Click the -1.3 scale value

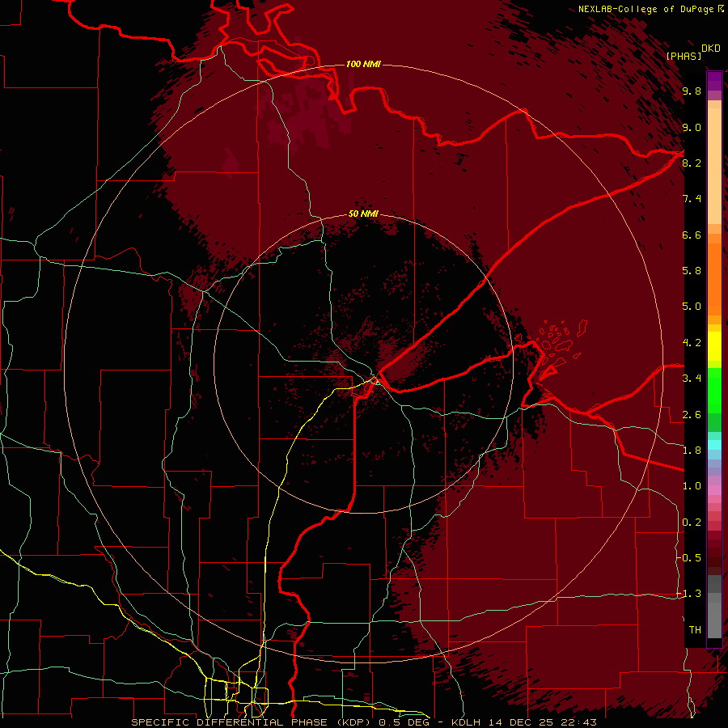[689, 594]
